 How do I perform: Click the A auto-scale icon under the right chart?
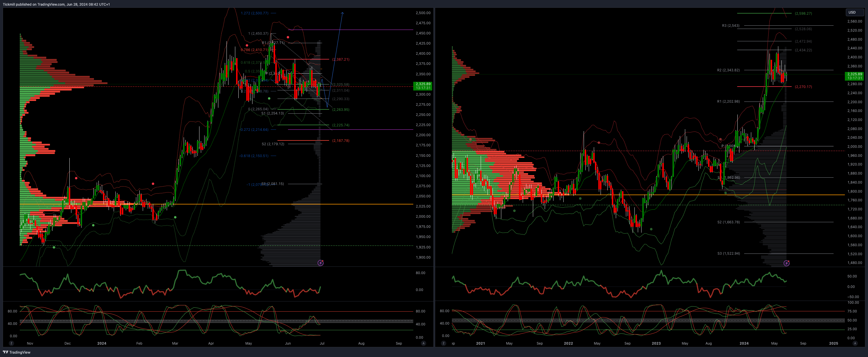855,343
